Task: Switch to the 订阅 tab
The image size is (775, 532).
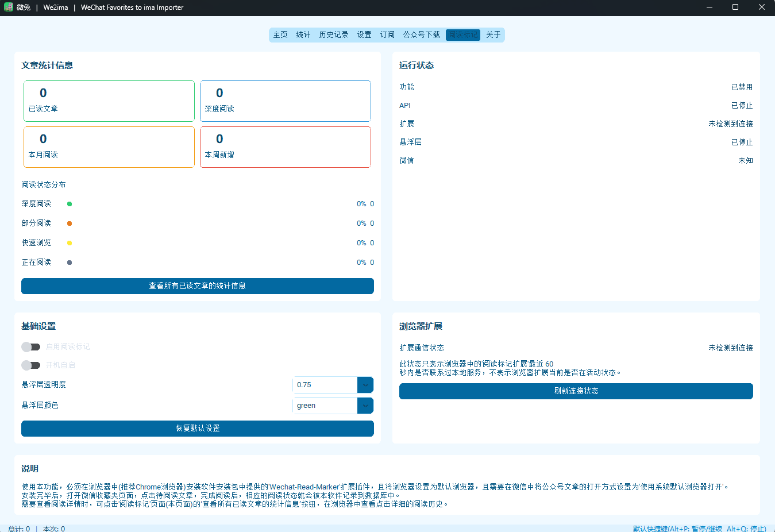Action: tap(387, 35)
